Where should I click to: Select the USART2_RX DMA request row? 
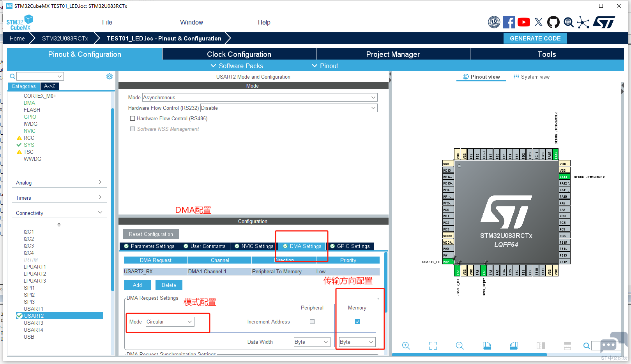[252, 271]
